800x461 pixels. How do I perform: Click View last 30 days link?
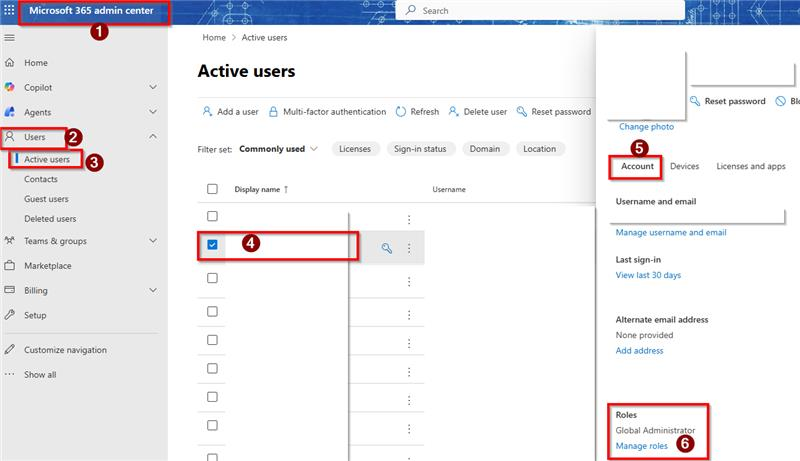coord(648,275)
